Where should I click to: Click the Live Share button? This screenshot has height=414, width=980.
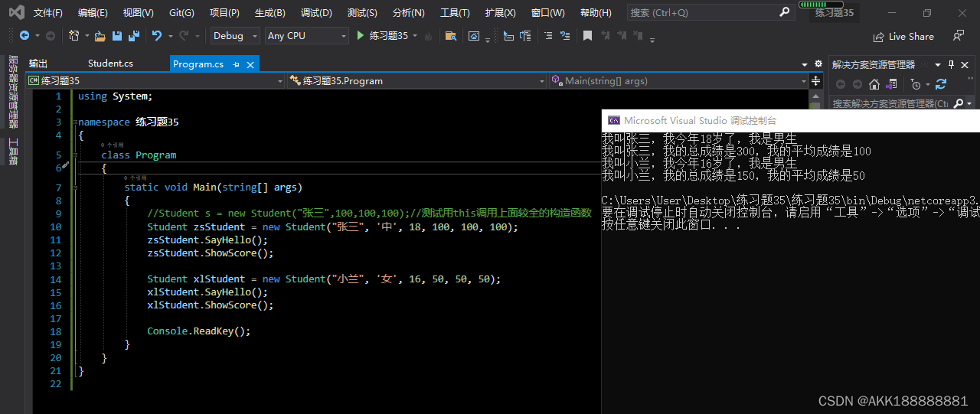[x=903, y=36]
